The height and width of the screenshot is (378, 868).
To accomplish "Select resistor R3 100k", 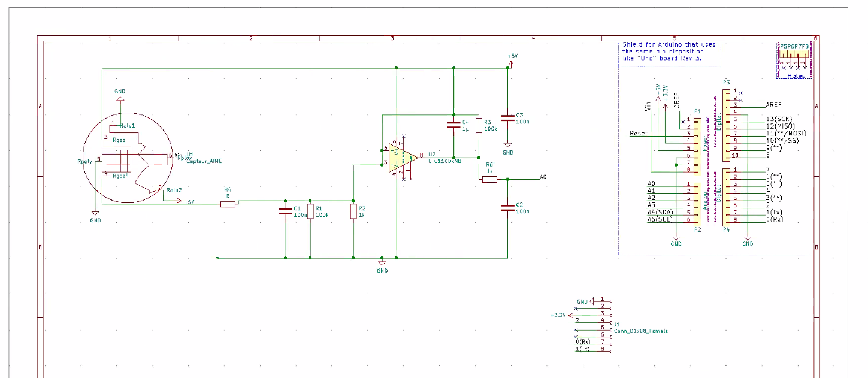I will click(x=478, y=125).
